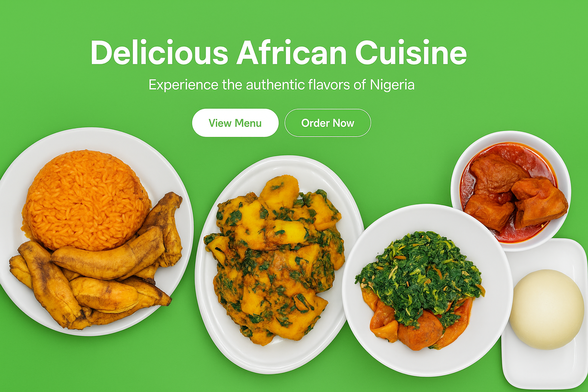Click the authentic flavors of Nigeria subtitle
Screen dimensions: 588x392
pyautogui.click(x=281, y=85)
